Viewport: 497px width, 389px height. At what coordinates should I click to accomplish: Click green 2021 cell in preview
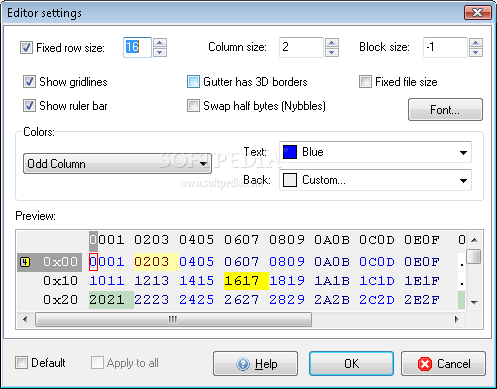tap(111, 300)
